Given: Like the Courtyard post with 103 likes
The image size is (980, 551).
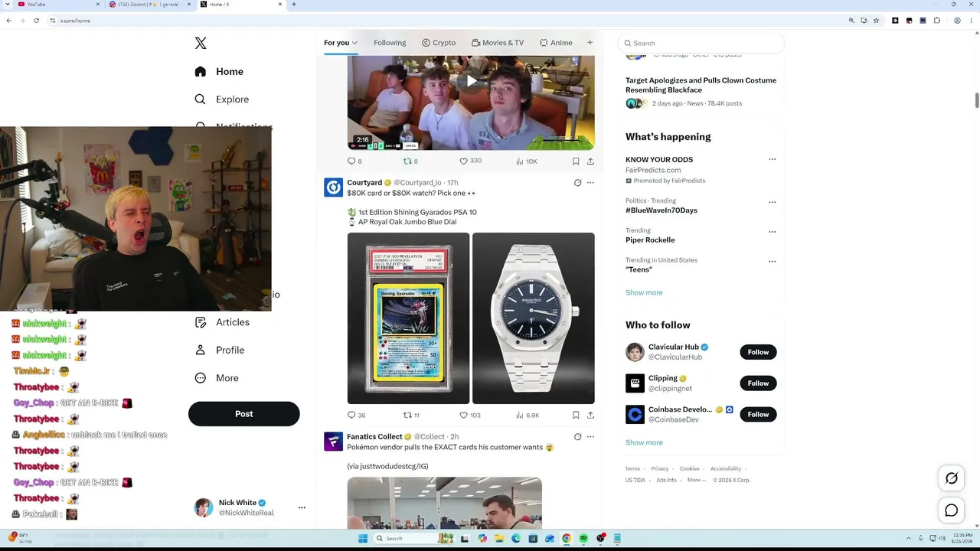Looking at the screenshot, I should click(x=469, y=416).
